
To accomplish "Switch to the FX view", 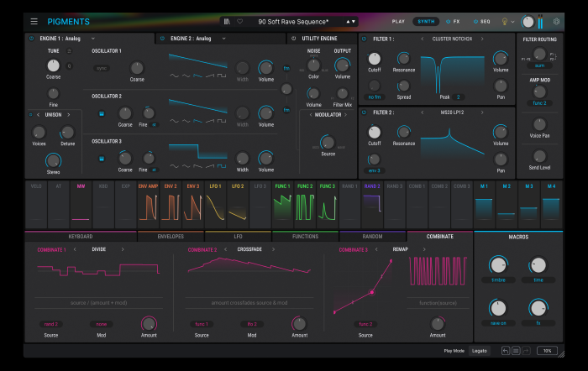I will tap(453, 21).
